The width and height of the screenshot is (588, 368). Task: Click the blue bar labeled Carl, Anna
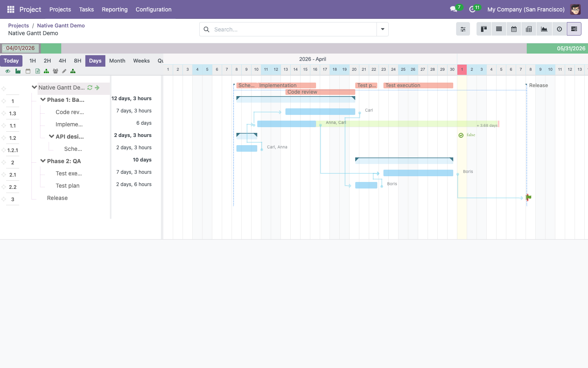click(x=247, y=148)
